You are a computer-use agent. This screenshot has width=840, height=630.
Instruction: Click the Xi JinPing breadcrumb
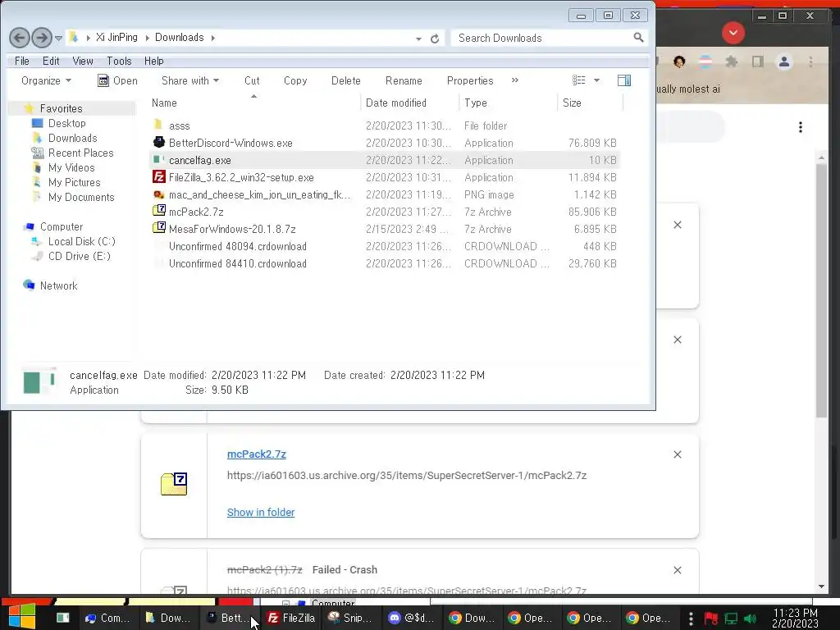point(116,38)
